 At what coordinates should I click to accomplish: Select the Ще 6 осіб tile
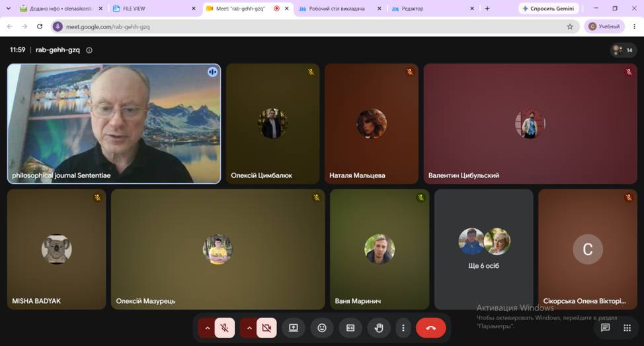pyautogui.click(x=483, y=249)
